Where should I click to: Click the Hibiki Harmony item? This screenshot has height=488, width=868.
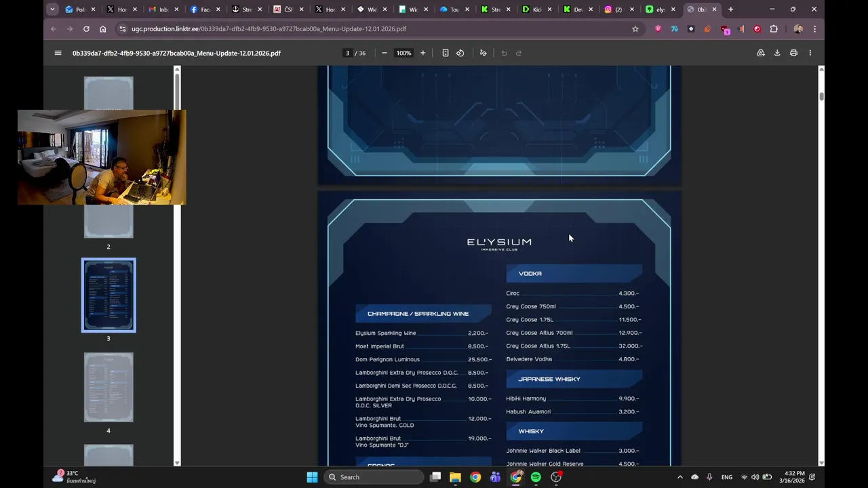(526, 399)
